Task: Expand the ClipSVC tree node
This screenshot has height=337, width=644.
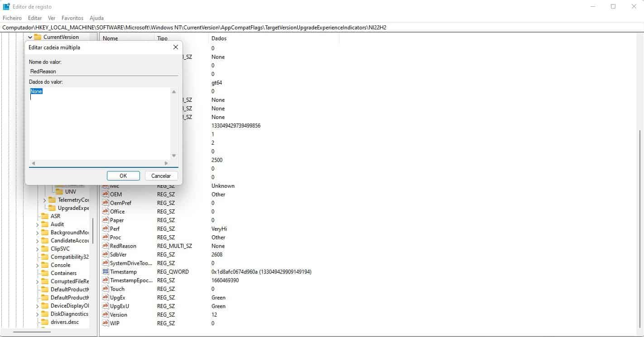Action: coord(38,249)
